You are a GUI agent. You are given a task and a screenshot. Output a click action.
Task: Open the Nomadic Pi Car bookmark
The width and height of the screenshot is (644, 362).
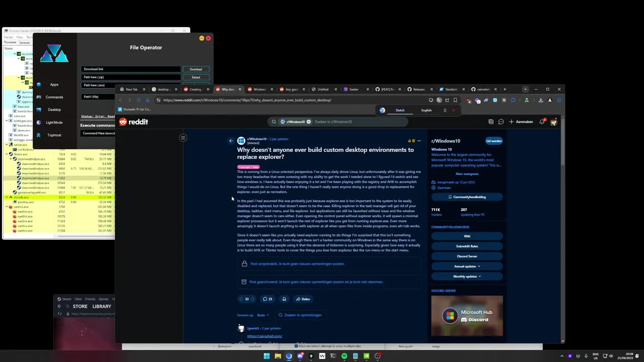pos(134,109)
